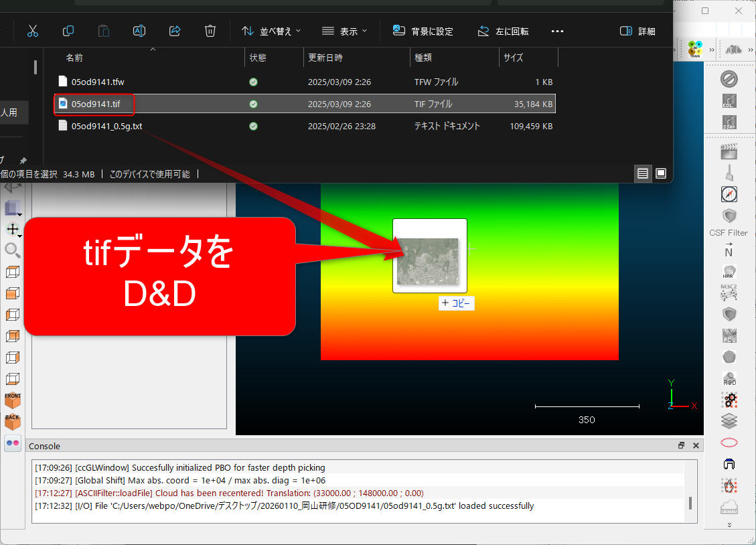
Task: Toggle the 詳細 details pane
Action: tap(637, 31)
